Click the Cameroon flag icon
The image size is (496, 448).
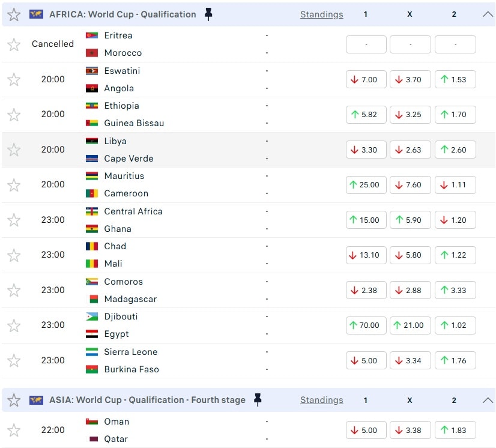tap(92, 193)
